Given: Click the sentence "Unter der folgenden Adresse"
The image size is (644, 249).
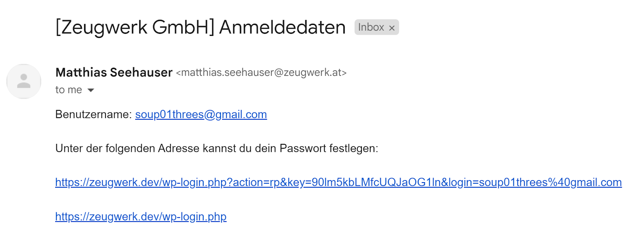Looking at the screenshot, I should (x=128, y=148).
